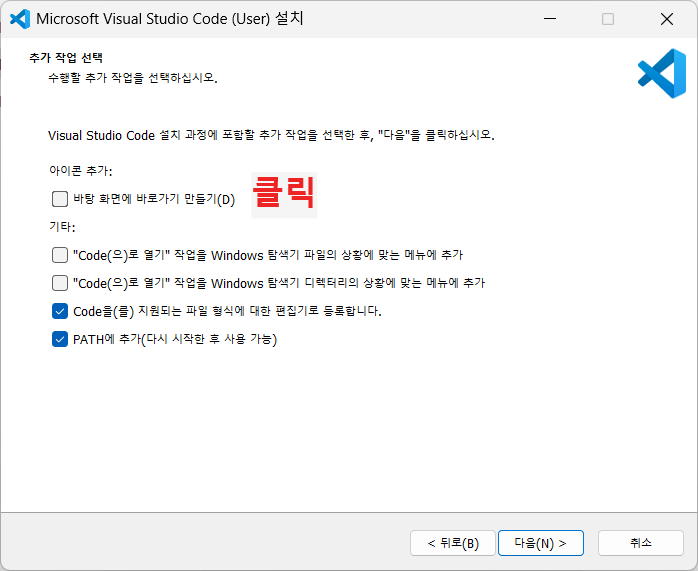This screenshot has width=698, height=571.
Task: Enable the desktop shortcut checkbox (바탕 화면에 바로가기 만들기)
Action: point(60,199)
